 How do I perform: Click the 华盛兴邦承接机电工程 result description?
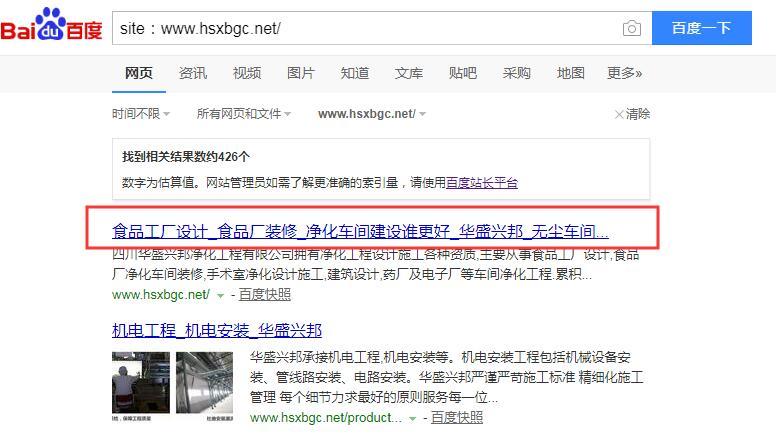(446, 377)
